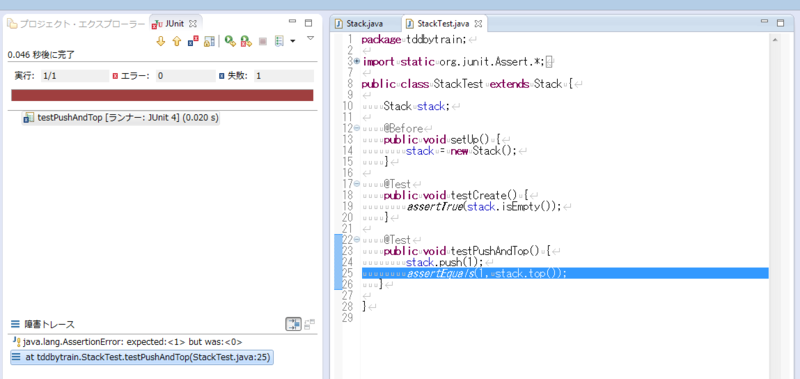Minimize the editor area

click(764, 22)
